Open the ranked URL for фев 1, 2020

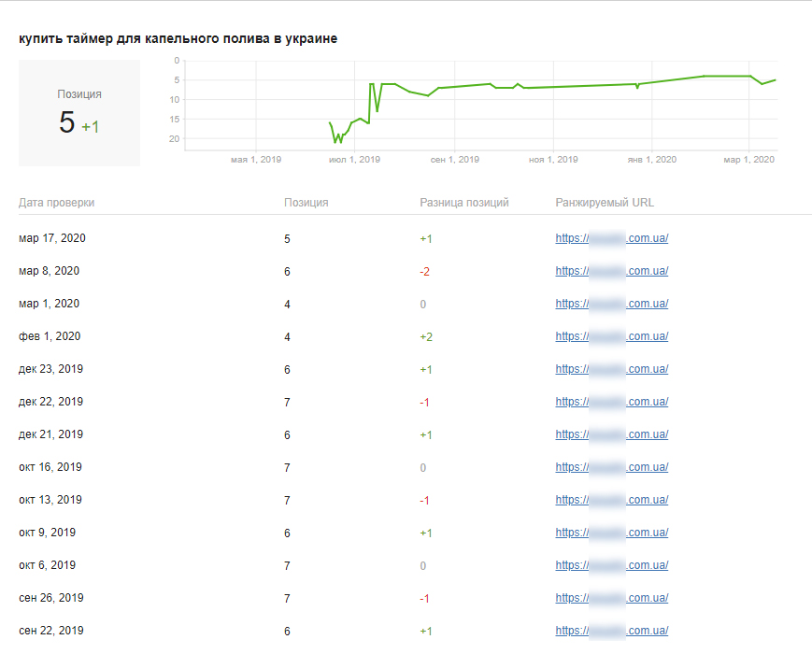612,336
